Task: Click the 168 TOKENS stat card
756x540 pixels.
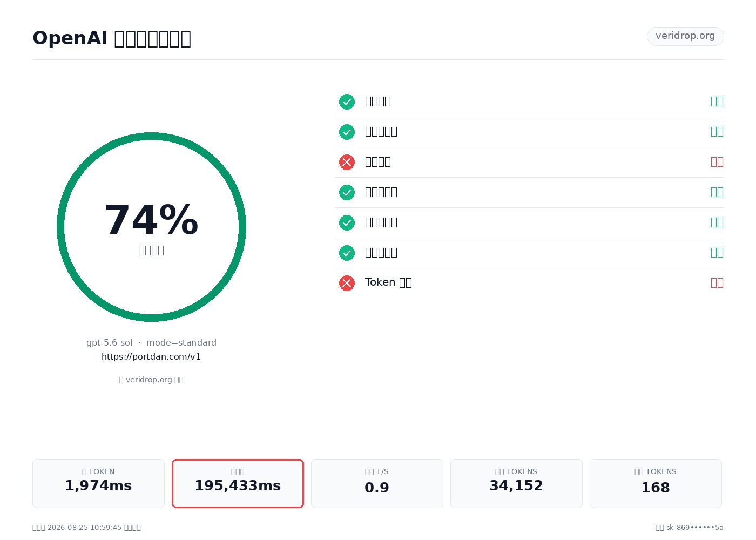Action: 656,483
